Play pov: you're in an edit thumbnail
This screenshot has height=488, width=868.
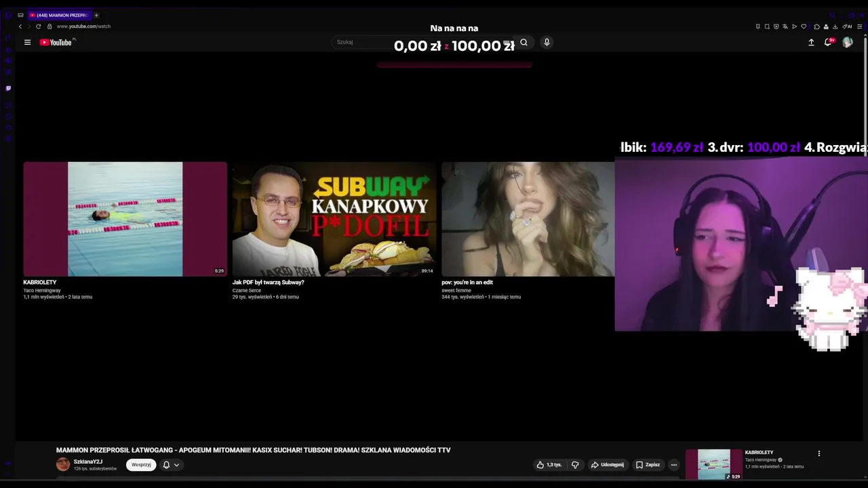(528, 219)
